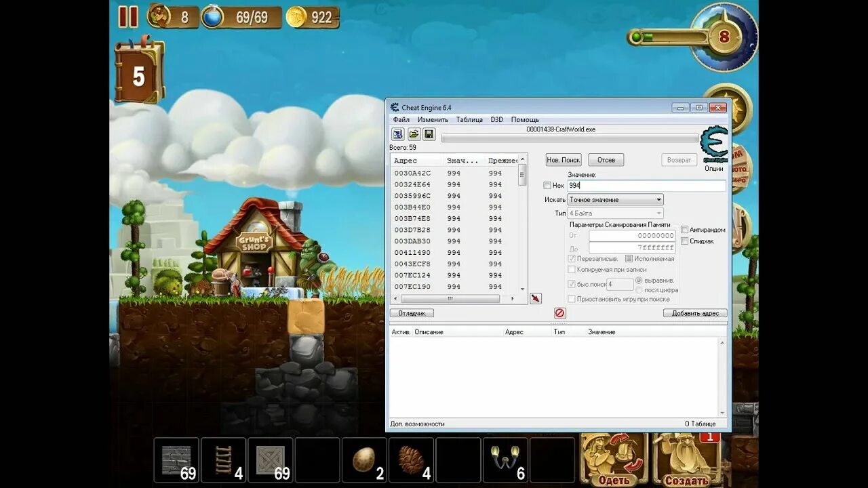Click the dwarf count icon showing 8
Screen dimensions: 868x488
click(x=173, y=17)
